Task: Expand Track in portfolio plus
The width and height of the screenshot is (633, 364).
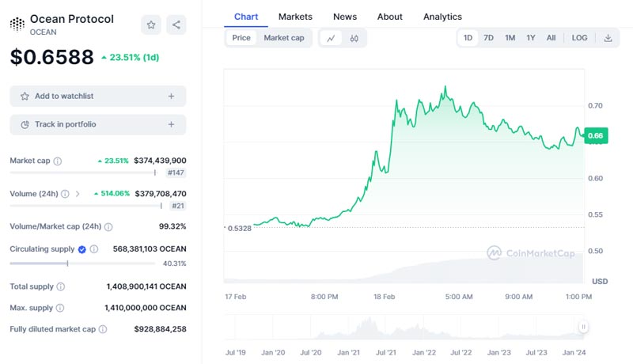Action: click(171, 124)
